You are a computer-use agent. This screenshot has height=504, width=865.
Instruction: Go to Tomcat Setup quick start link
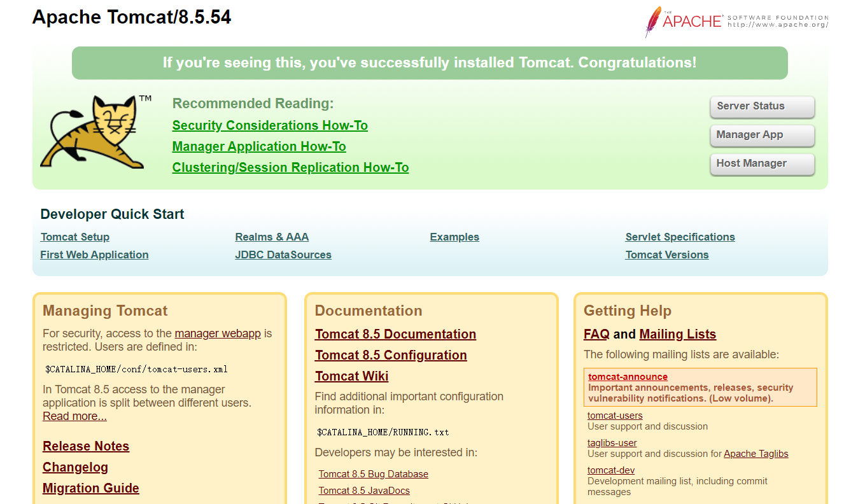point(75,237)
